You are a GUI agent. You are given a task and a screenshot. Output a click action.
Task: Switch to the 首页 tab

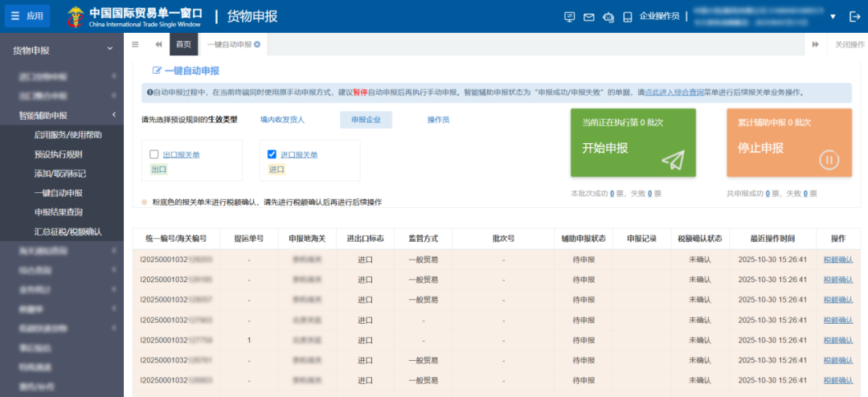point(184,44)
